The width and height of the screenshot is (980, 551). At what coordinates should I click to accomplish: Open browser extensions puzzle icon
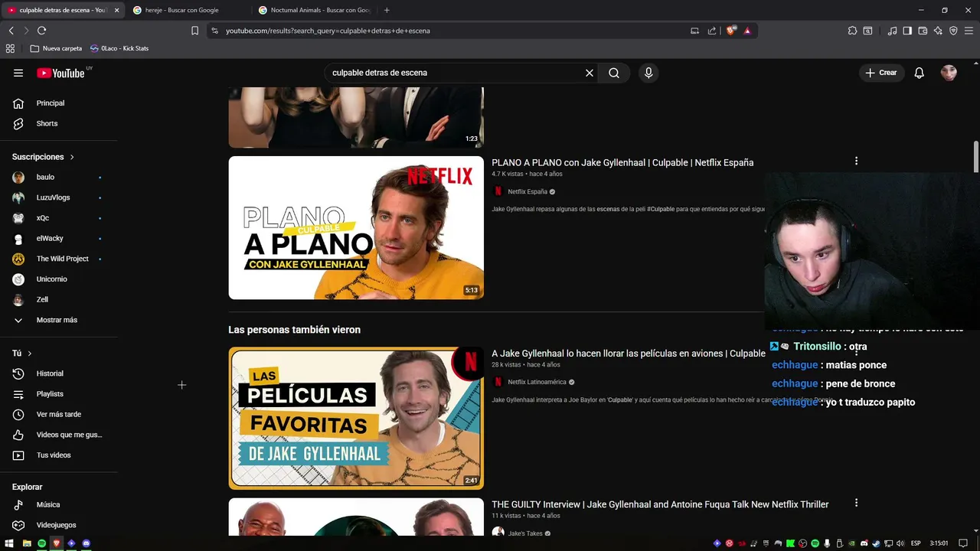point(852,31)
